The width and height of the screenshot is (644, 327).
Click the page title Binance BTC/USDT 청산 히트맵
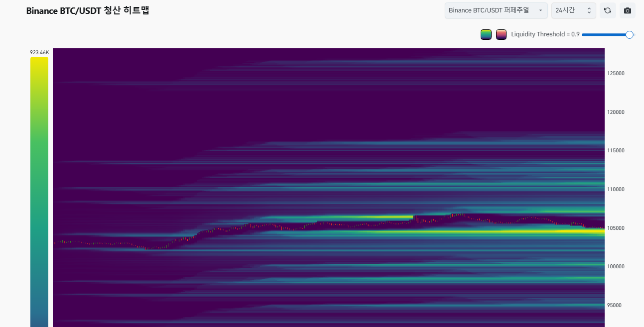(88, 10)
